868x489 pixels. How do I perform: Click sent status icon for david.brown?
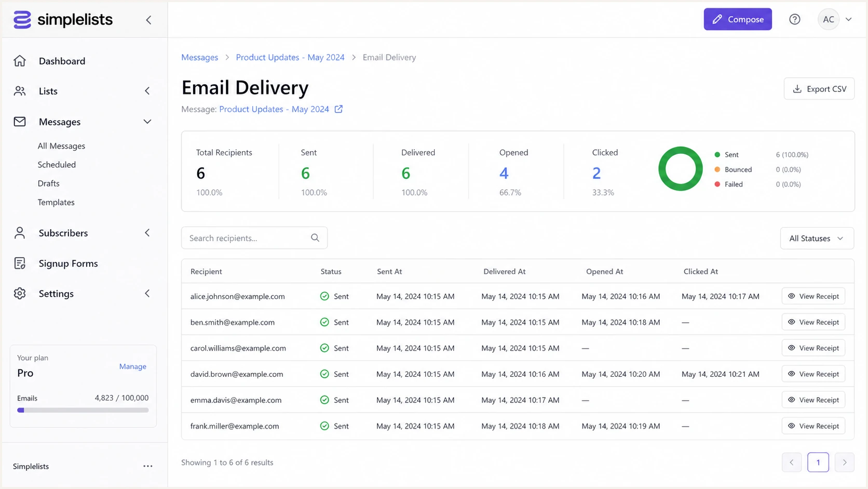pyautogui.click(x=324, y=374)
